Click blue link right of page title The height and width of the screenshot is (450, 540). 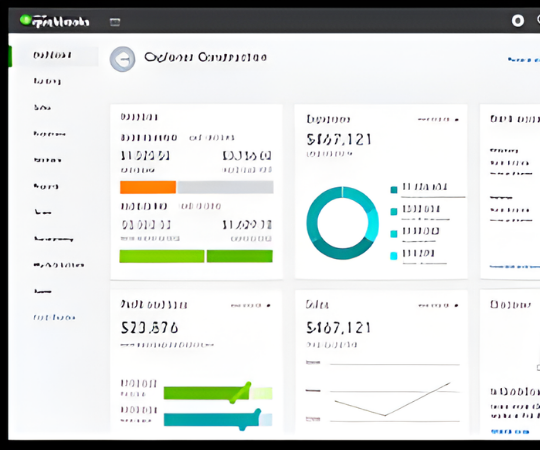tap(523, 60)
